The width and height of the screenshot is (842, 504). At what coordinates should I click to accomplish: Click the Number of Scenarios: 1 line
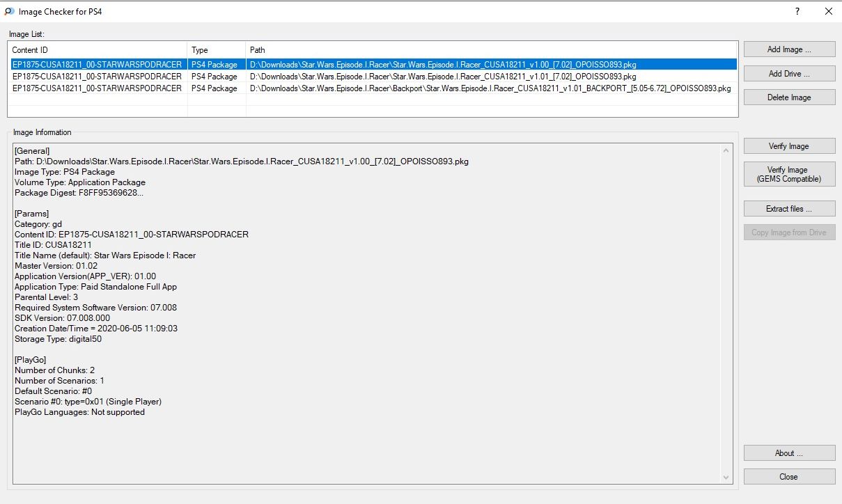(59, 381)
